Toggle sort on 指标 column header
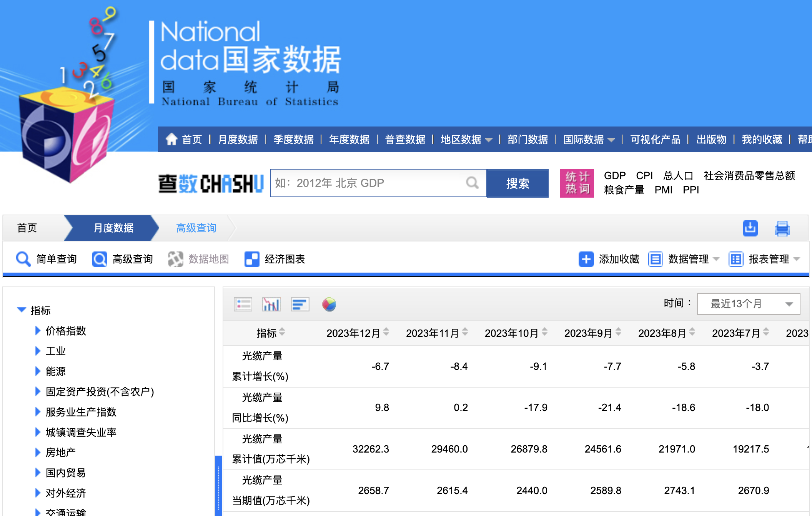The image size is (812, 516). tap(283, 332)
